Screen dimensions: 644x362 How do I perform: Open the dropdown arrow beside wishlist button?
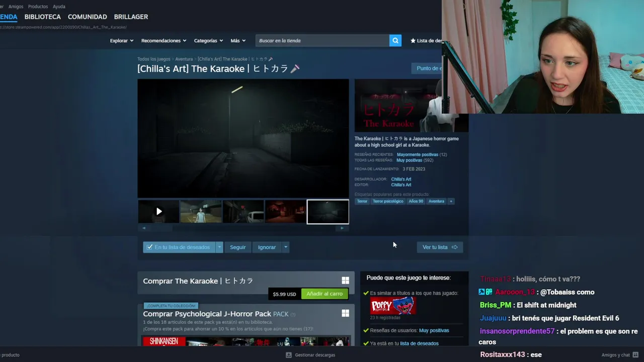point(219,247)
